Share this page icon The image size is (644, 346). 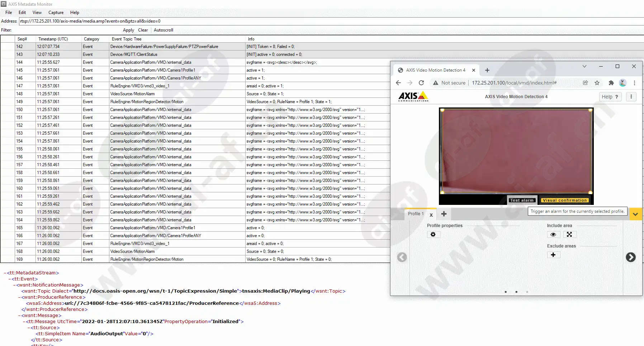[x=585, y=83]
